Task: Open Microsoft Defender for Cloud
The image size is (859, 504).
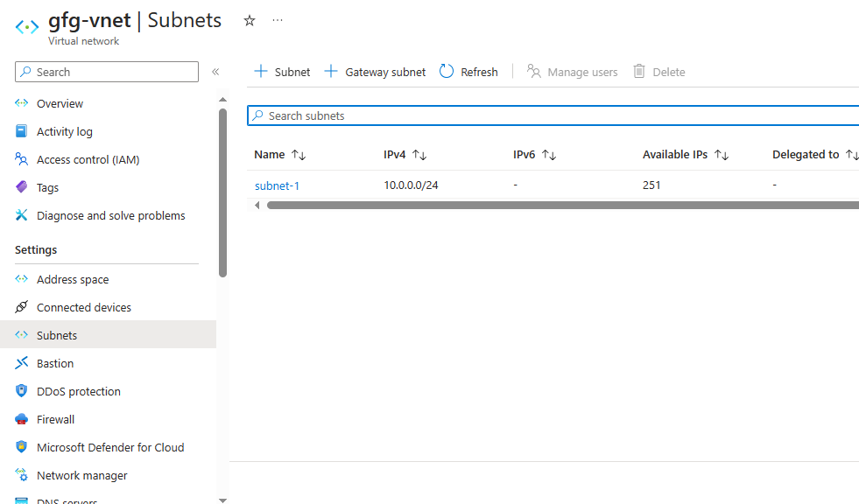Action: (110, 448)
